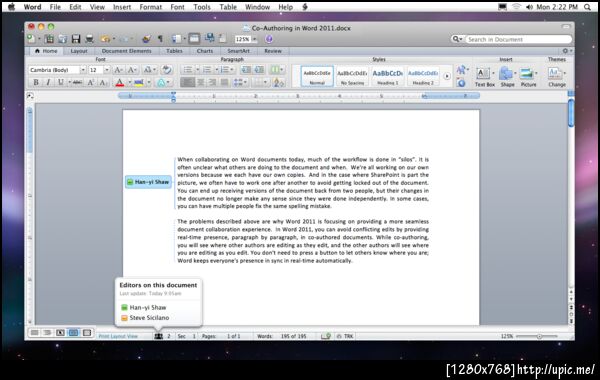Click the vertical scrollbar thumb
Viewport: 600px width, 380px height.
tap(571, 113)
